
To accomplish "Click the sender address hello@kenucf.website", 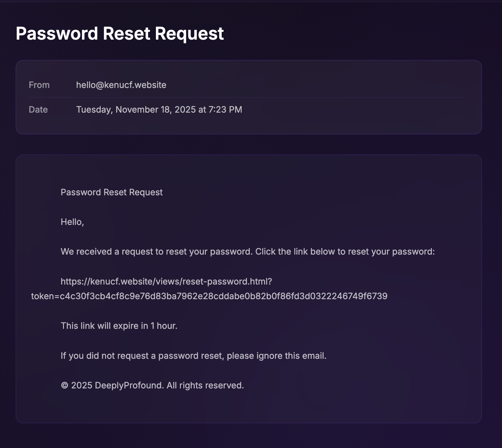I will 121,85.
